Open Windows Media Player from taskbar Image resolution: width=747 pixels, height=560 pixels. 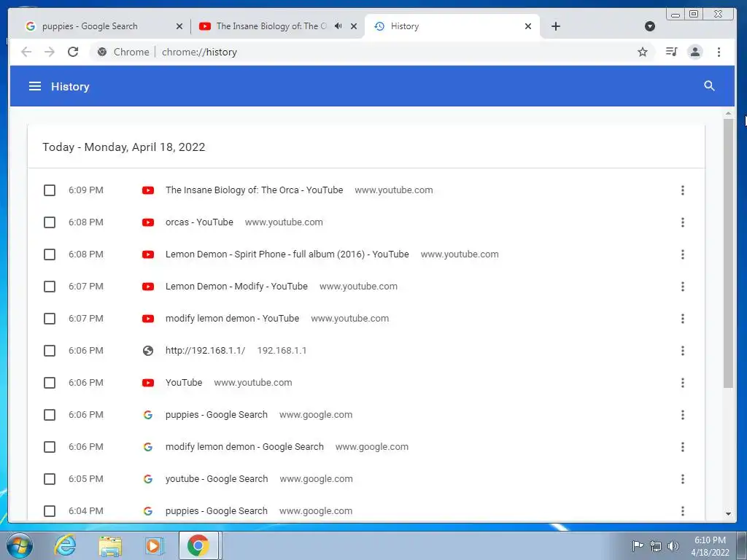(154, 545)
